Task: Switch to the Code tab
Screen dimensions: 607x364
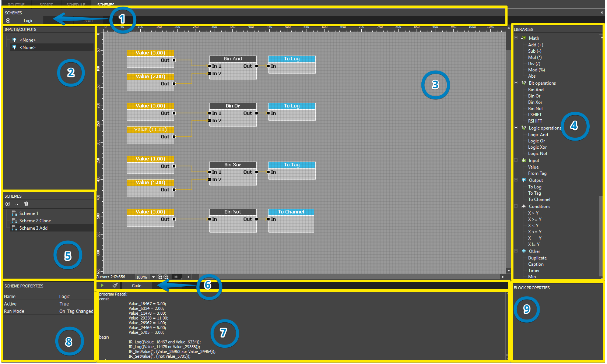Action: (137, 286)
